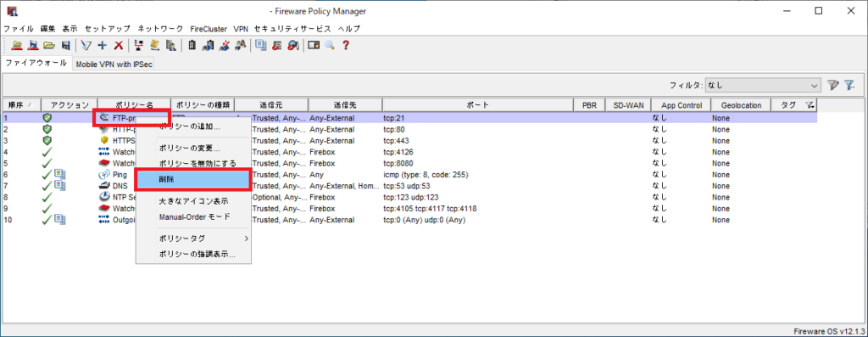Open the 表示 menu
Screen dimensions: 868x337
70,28
